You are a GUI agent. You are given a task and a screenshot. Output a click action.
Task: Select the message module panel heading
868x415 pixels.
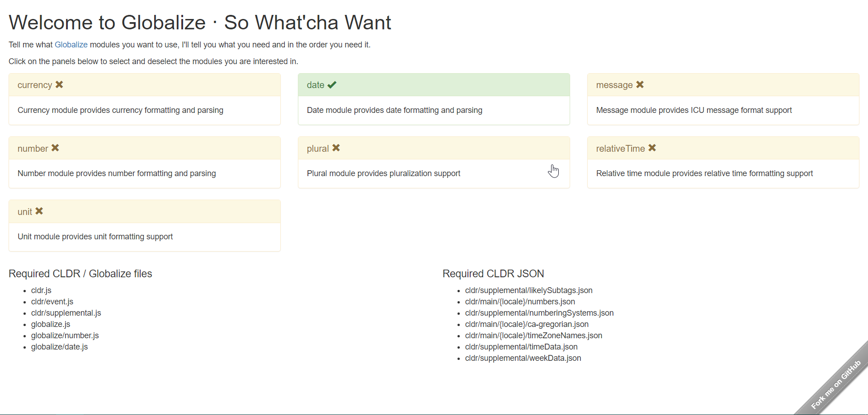[x=723, y=85]
